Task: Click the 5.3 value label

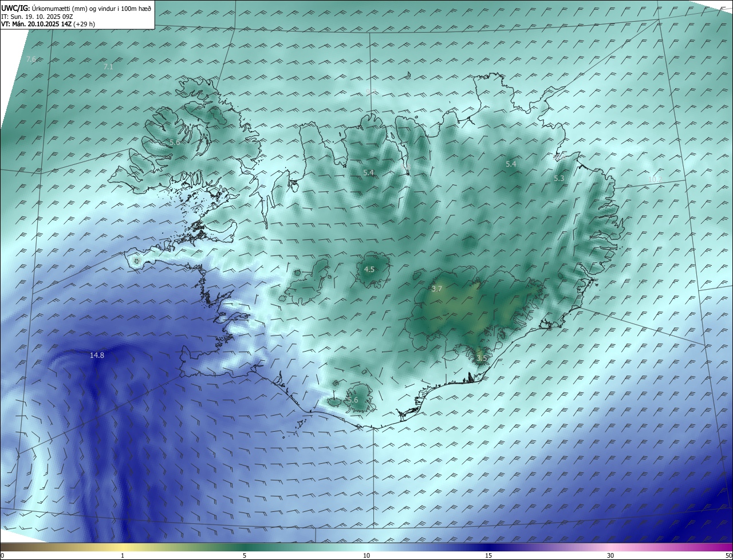Action: (x=559, y=179)
